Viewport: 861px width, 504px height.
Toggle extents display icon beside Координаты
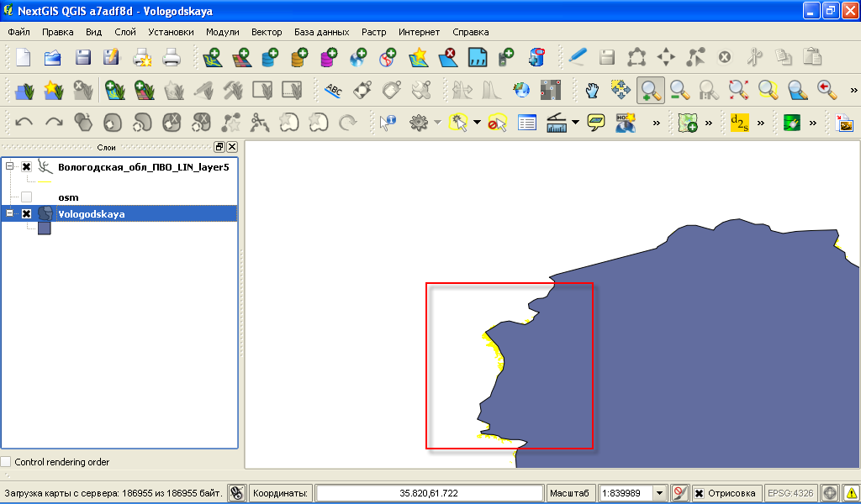coord(236,493)
